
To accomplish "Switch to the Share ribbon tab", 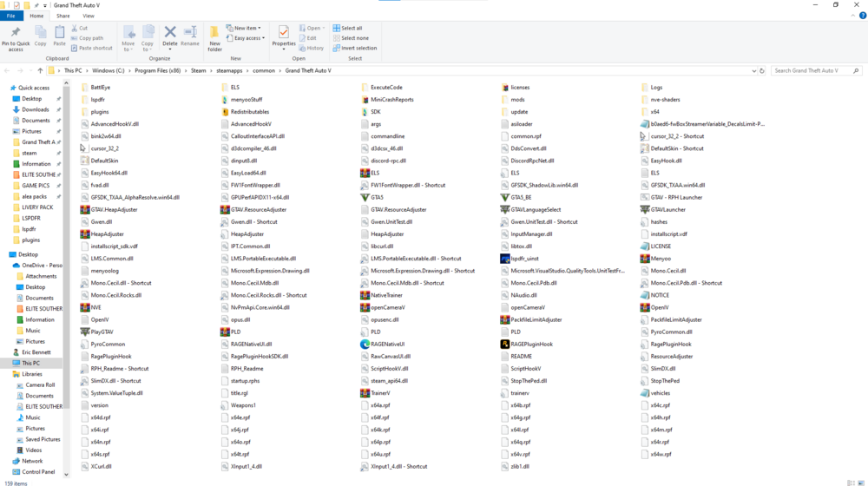I will [x=63, y=16].
